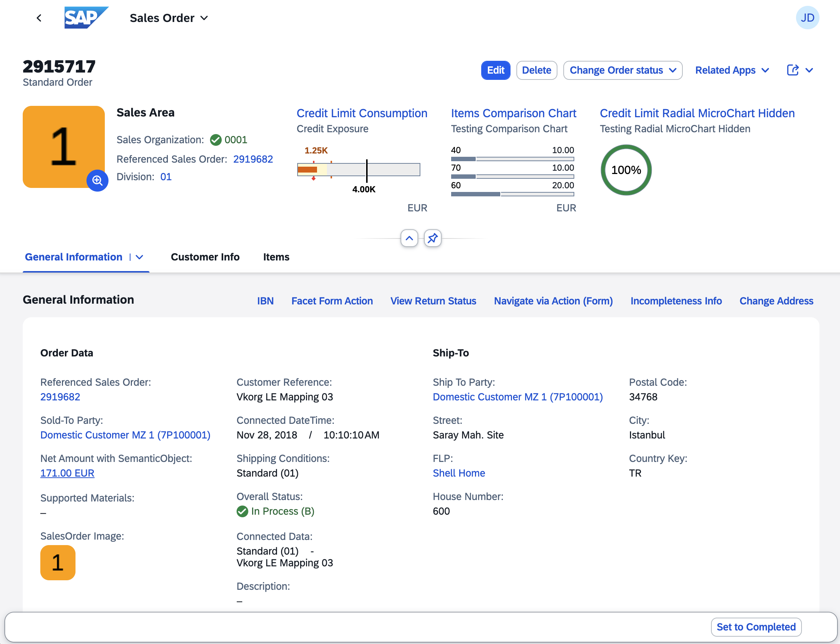Toggle the pin header button
Image resolution: width=840 pixels, height=644 pixels.
click(433, 238)
